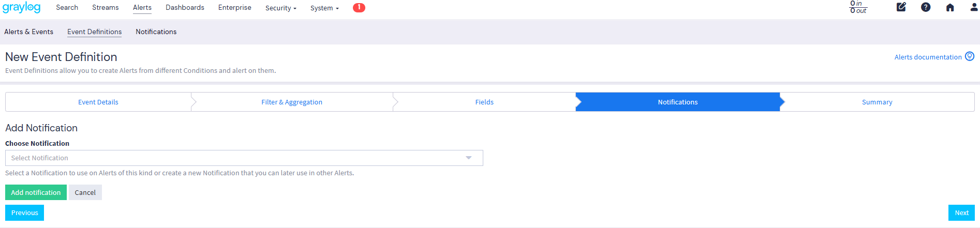Click the Graylog logo
This screenshot has width=980, height=228.
[x=21, y=8]
